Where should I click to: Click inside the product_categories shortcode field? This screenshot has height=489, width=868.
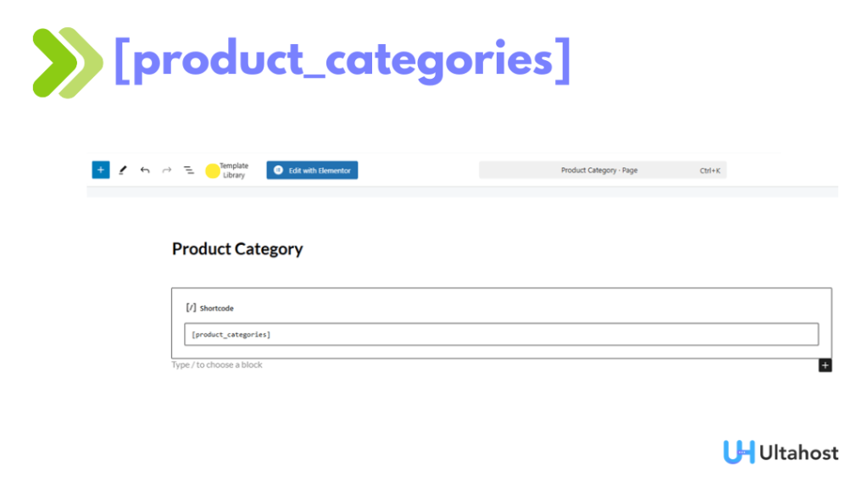[x=339, y=333]
